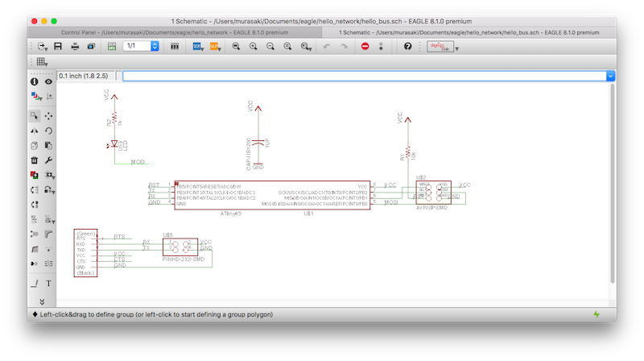This screenshot has width=644, height=361.
Task: Switch to the Control Panel tab
Action: click(175, 32)
